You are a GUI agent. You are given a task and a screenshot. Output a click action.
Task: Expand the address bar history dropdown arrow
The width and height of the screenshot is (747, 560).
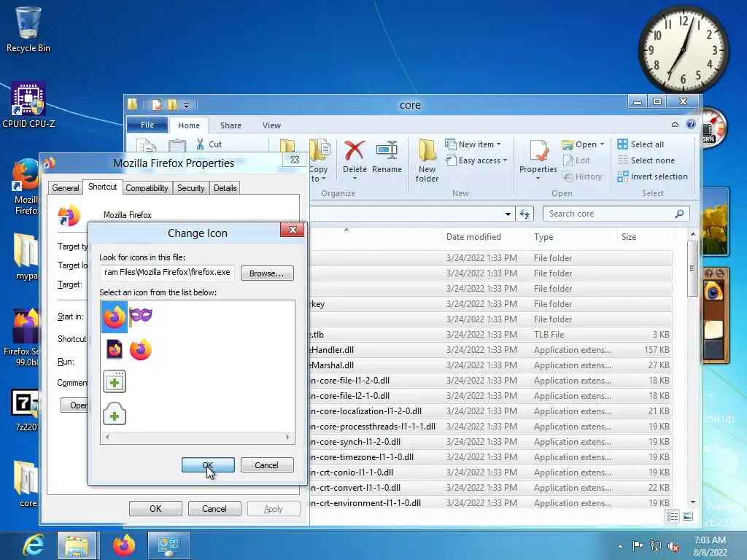pyautogui.click(x=508, y=214)
